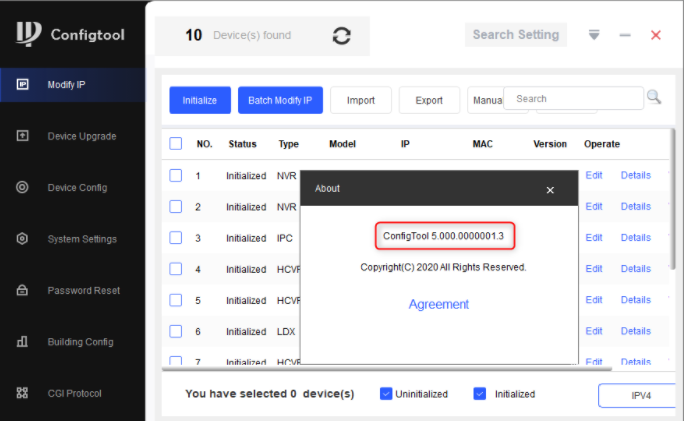Image resolution: width=684 pixels, height=421 pixels.
Task: Click the Configtool logo icon
Action: coord(29,34)
